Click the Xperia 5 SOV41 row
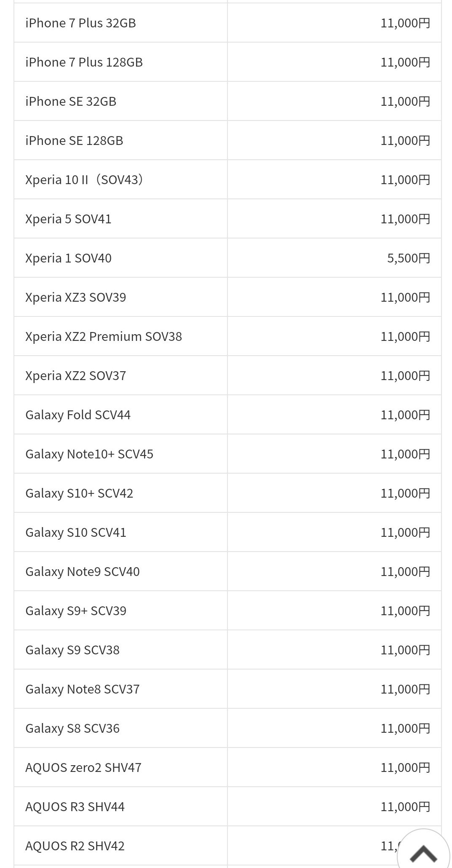This screenshot has width=452, height=868. click(x=68, y=219)
